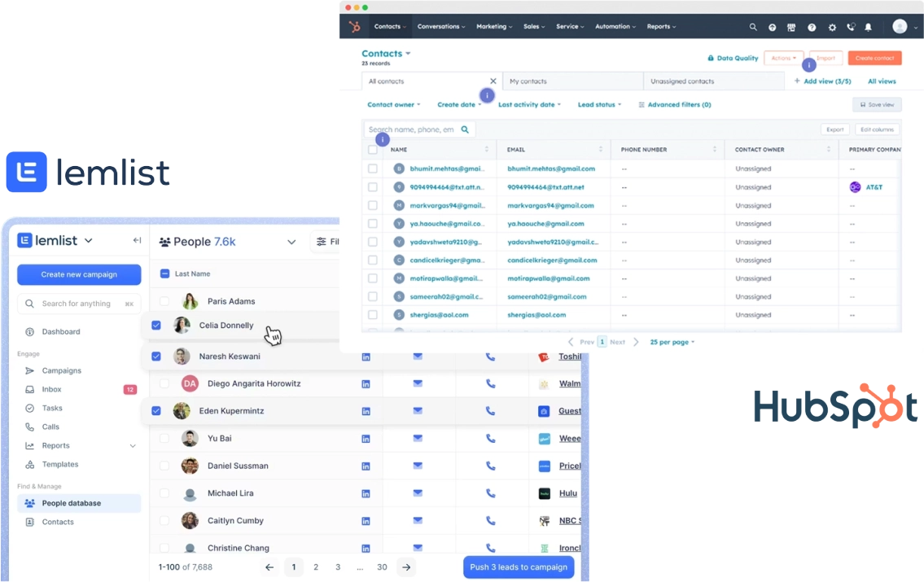This screenshot has height=582, width=924.
Task: Open Contact owner filter dropdown
Action: coord(394,105)
